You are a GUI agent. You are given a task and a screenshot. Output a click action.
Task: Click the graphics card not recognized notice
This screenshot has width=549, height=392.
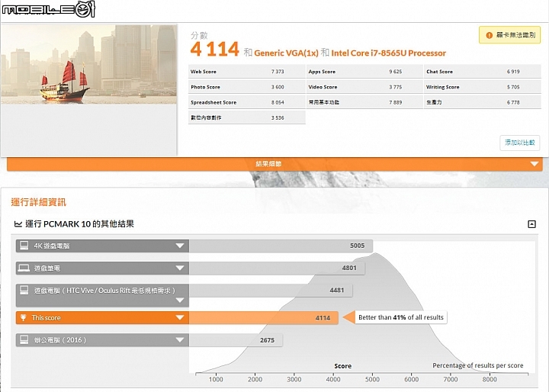click(510, 35)
